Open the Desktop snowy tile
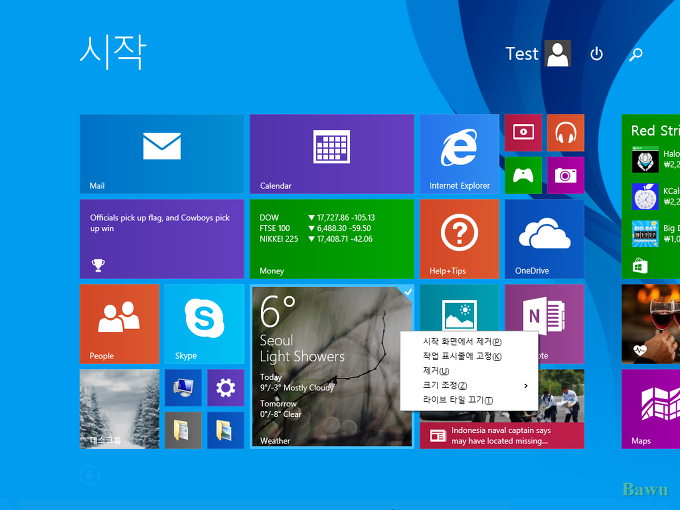Image resolution: width=680 pixels, height=510 pixels. (119, 409)
